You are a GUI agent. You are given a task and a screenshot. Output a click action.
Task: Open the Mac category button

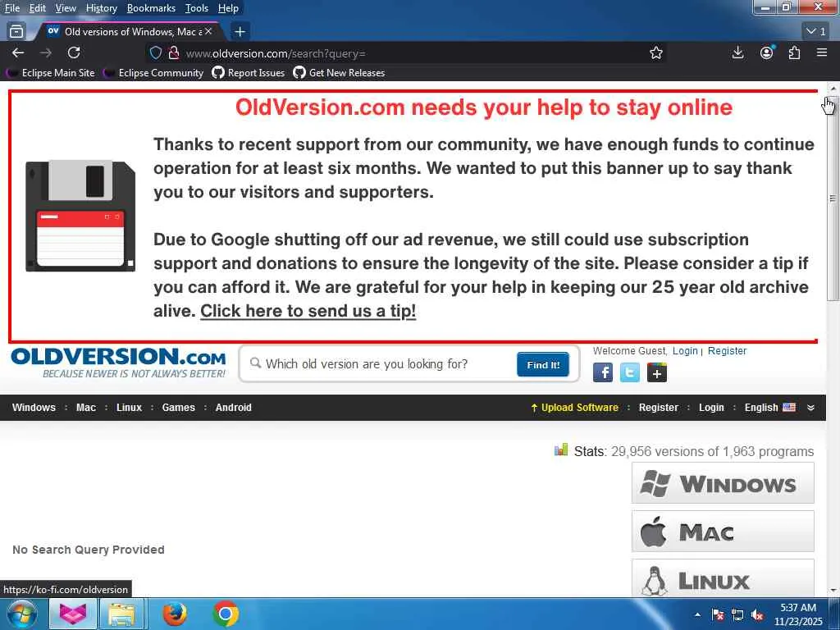point(723,532)
